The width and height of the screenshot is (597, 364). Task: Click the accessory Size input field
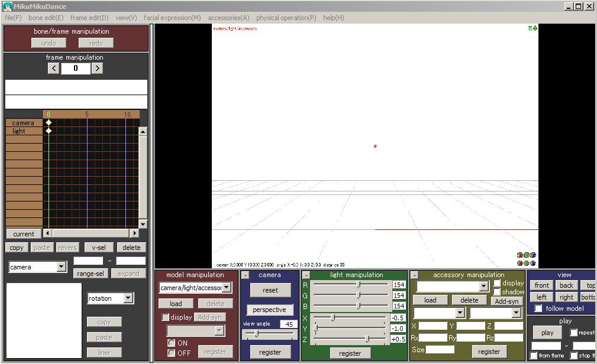pos(440,349)
